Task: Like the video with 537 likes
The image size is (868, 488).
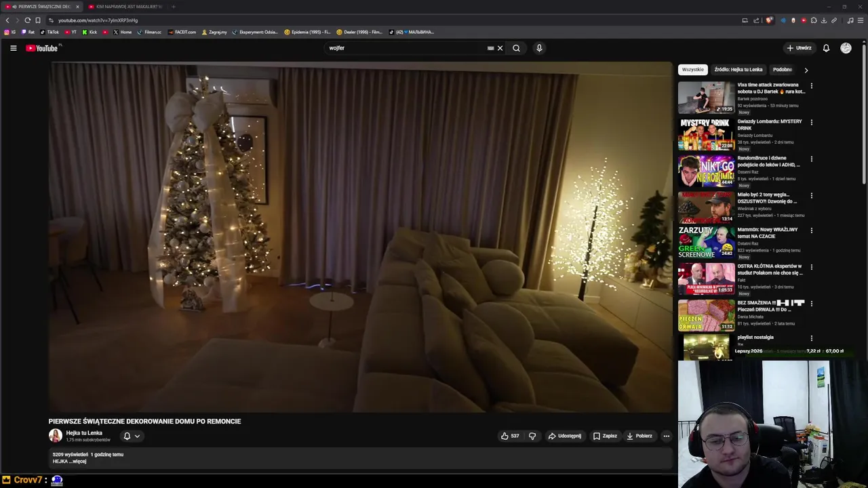Action: 510,436
